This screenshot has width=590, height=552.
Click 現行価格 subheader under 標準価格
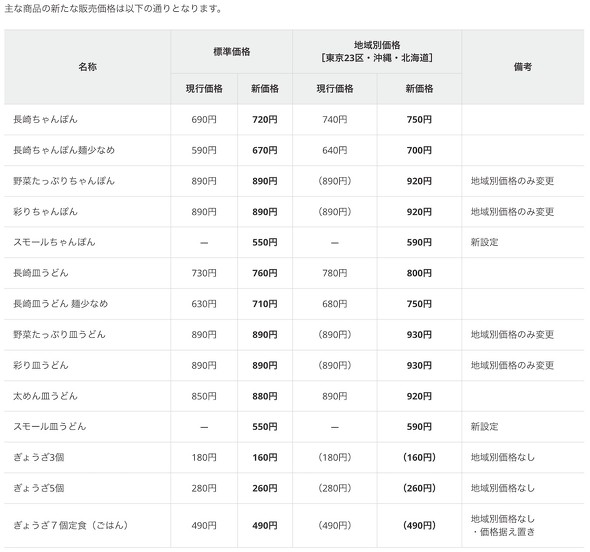(x=204, y=88)
